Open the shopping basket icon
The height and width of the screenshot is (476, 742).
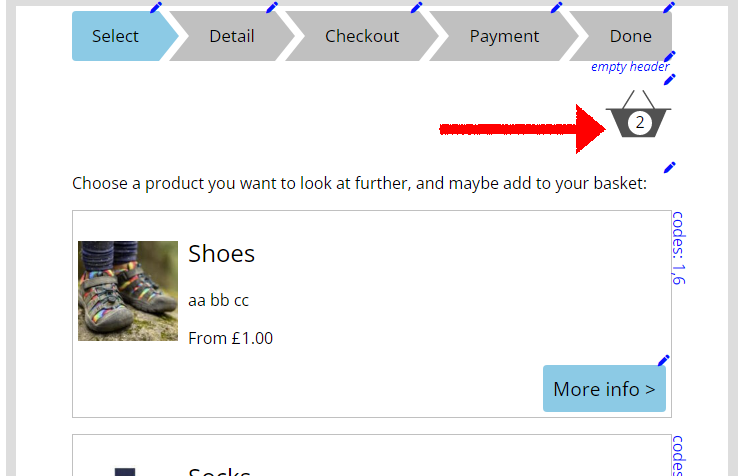(x=638, y=114)
